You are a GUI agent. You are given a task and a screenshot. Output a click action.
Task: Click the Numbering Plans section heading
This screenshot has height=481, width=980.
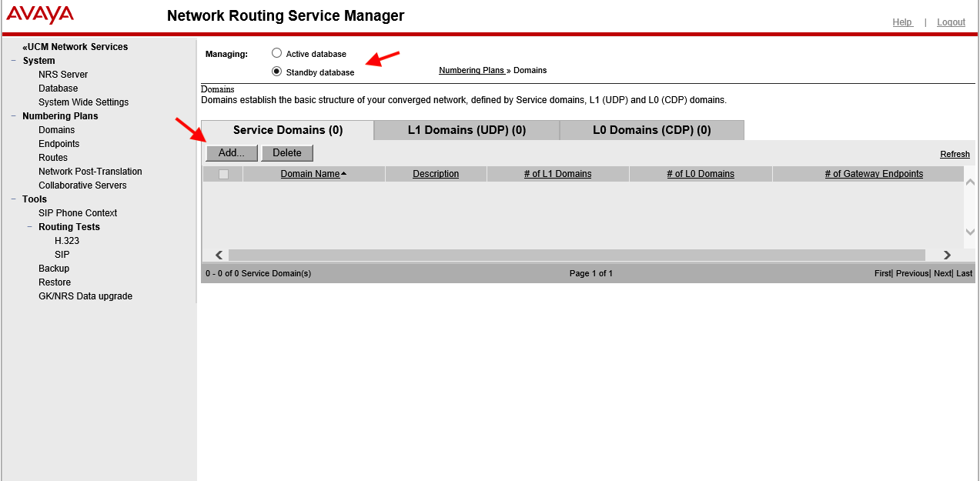[x=60, y=116]
